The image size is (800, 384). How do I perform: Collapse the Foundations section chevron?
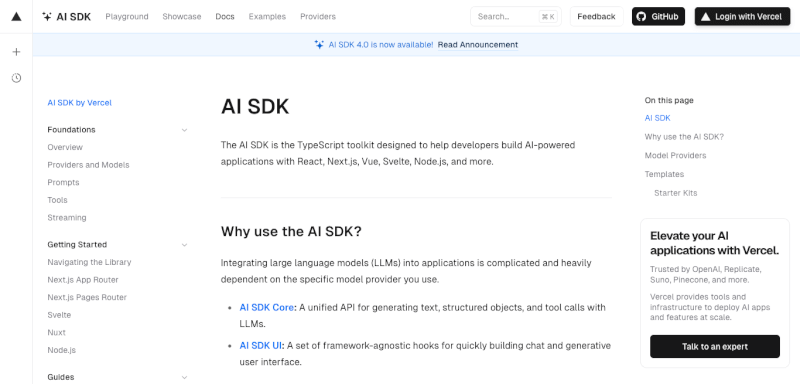184,130
